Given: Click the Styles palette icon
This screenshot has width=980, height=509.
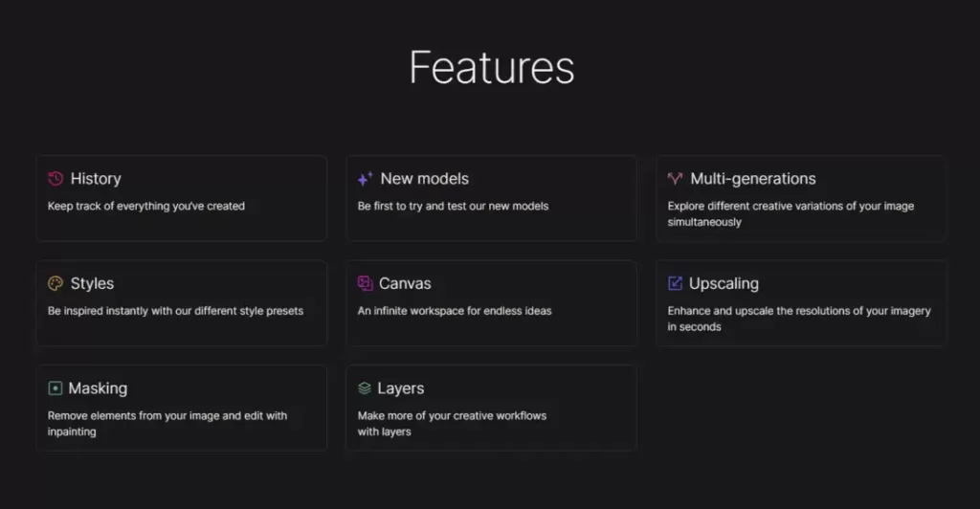Looking at the screenshot, I should tap(56, 283).
